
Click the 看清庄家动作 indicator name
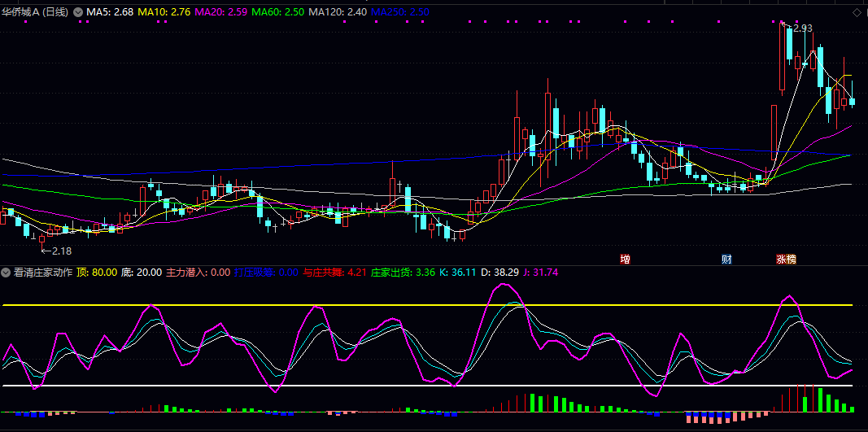click(x=42, y=273)
